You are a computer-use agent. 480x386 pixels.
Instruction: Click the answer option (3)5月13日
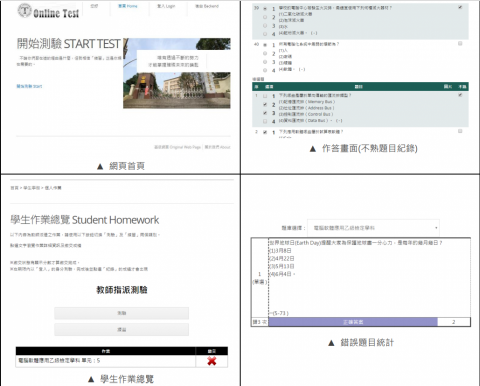(282, 266)
